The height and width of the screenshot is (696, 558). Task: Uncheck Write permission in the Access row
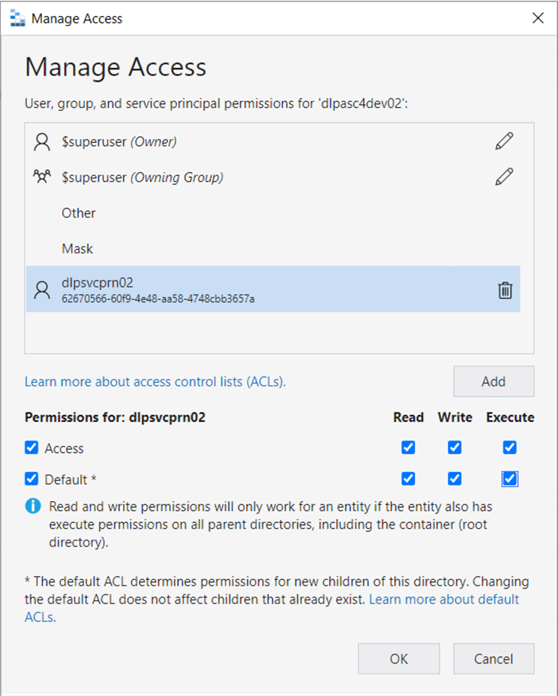455,447
